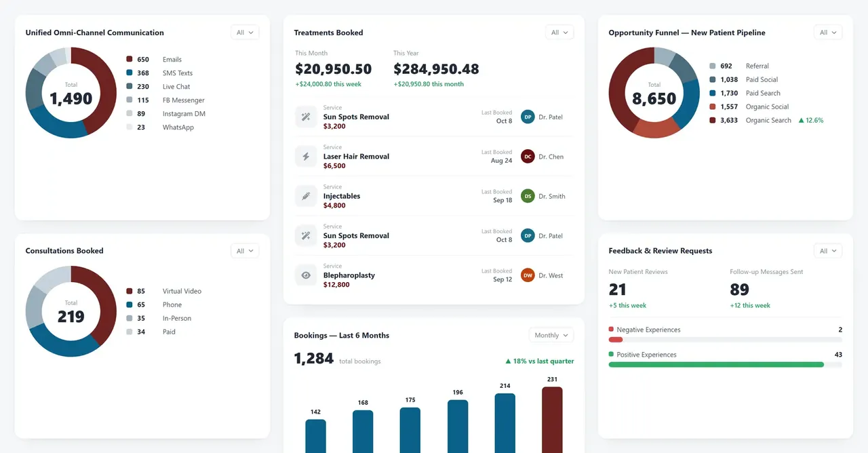The height and width of the screenshot is (453, 868).
Task: Select the Laser Hair Removal service name
Action: click(356, 157)
